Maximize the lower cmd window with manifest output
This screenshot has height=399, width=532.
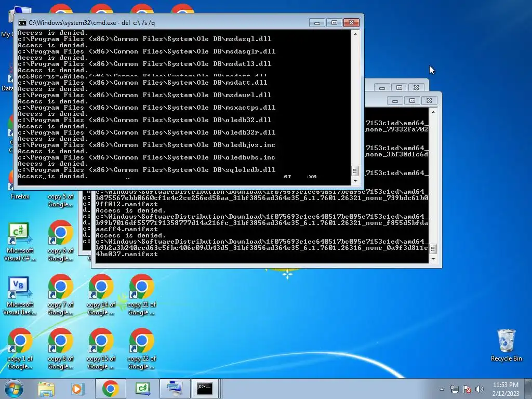click(412, 101)
